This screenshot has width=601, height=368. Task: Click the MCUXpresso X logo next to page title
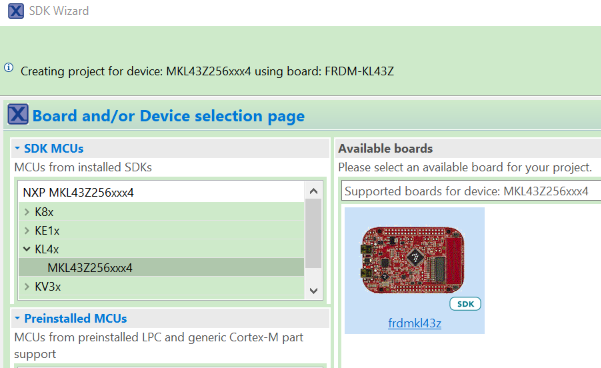18,114
